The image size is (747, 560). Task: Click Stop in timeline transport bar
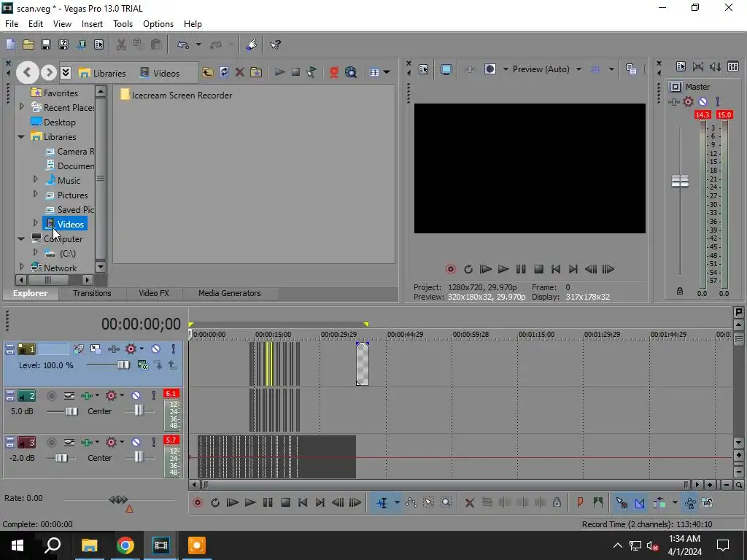285,502
